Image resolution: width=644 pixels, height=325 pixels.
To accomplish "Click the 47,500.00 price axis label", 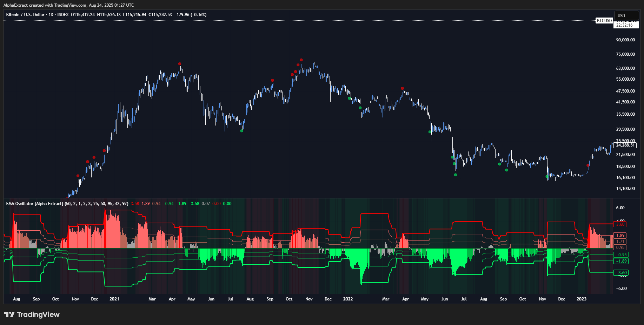I will click(x=625, y=91).
